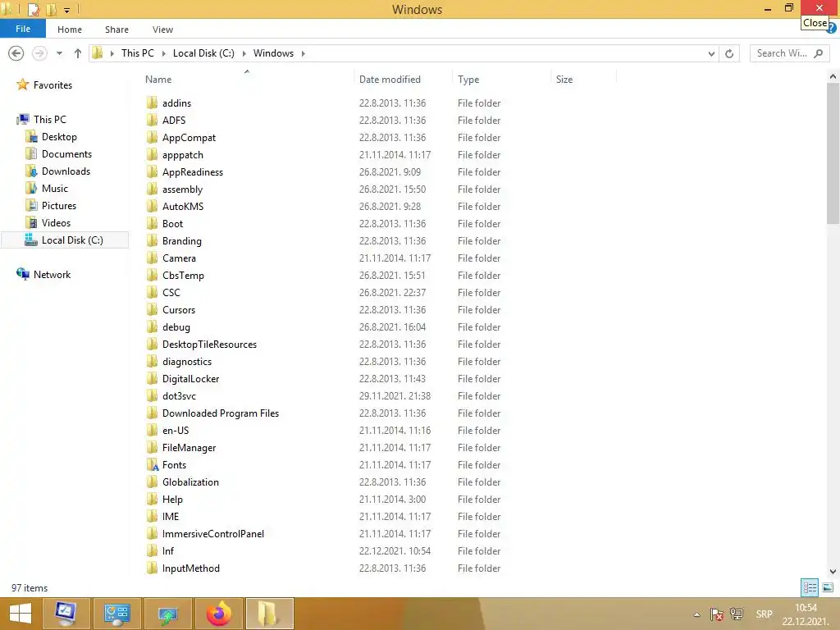
Task: Click the vertical scrollbar thumb
Action: tap(833, 153)
